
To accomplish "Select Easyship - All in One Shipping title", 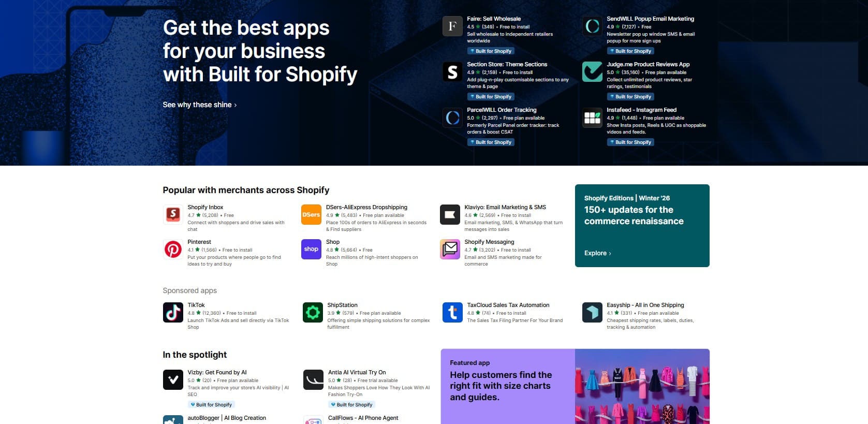I will click(x=645, y=305).
